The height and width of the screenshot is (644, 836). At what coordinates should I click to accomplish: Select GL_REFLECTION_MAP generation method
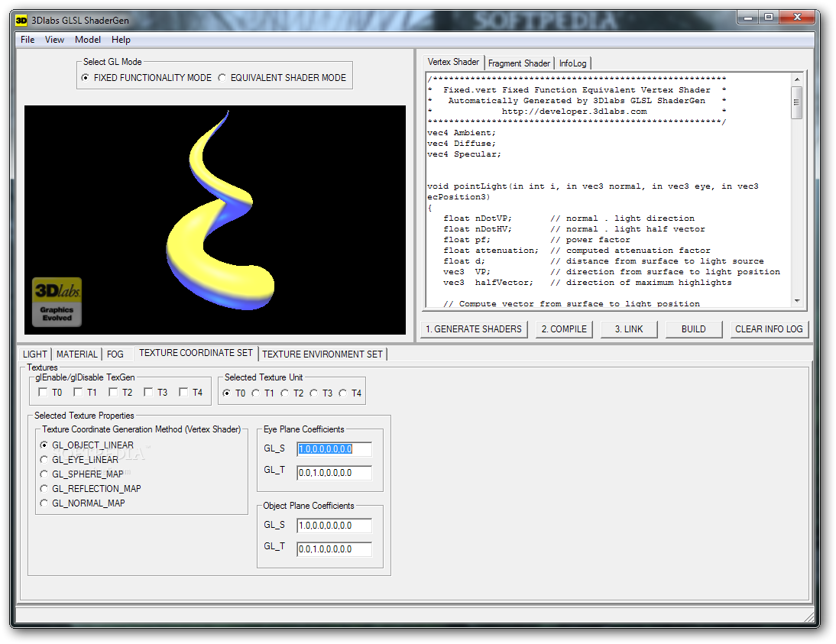[x=44, y=489]
